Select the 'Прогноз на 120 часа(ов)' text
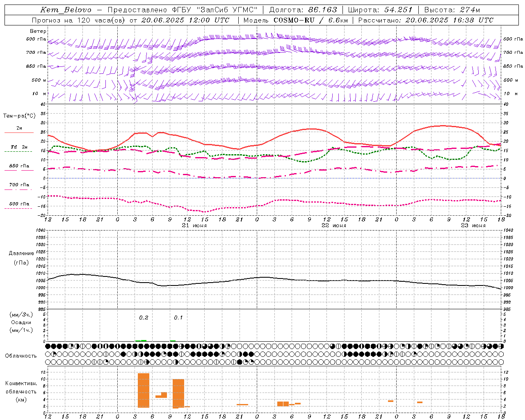 [79, 20]
